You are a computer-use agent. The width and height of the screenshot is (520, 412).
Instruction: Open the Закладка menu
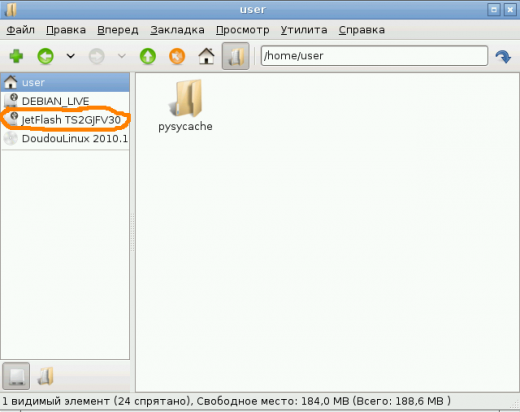(x=177, y=30)
